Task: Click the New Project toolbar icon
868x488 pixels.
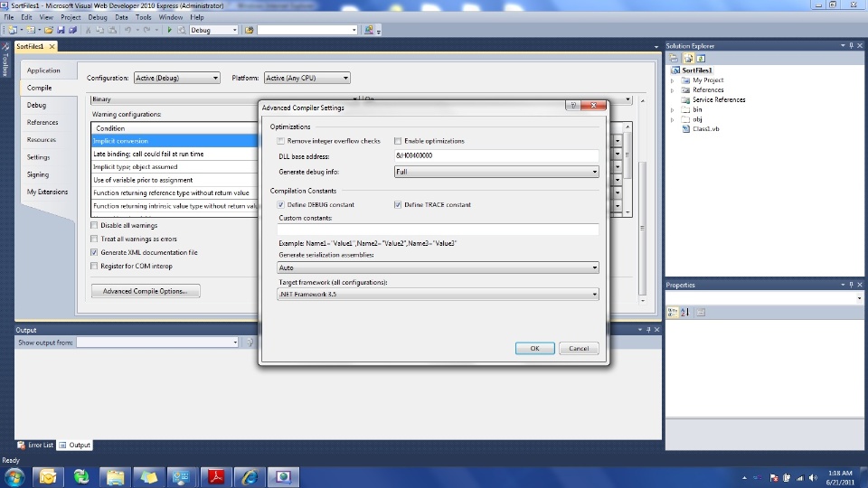Action: (12, 30)
